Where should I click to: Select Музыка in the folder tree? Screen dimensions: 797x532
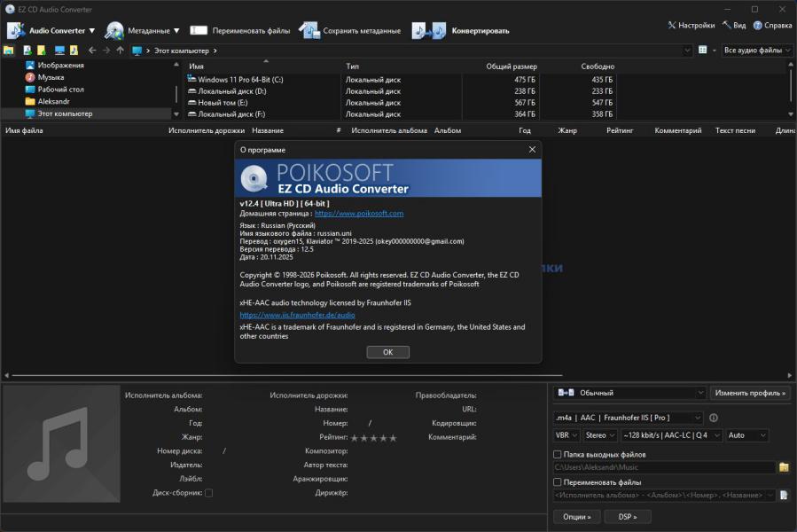(x=51, y=77)
